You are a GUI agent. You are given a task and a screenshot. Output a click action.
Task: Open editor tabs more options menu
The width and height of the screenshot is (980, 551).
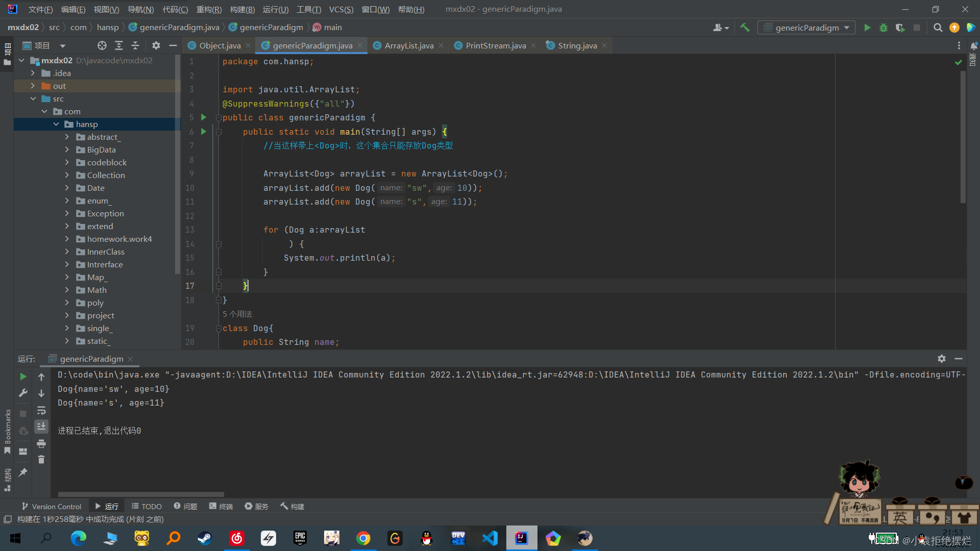(x=959, y=45)
